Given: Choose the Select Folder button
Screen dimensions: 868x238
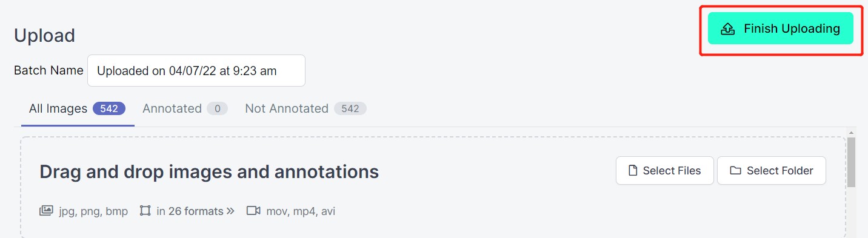Looking at the screenshot, I should [771, 171].
